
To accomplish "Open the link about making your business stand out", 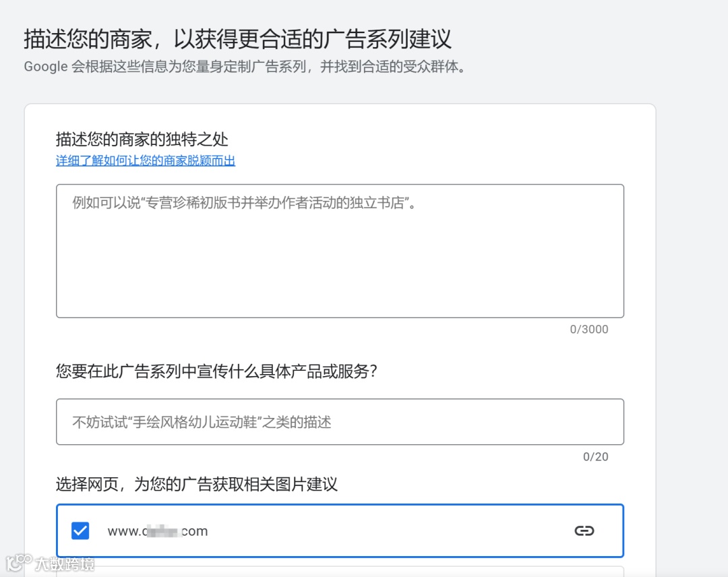I will [x=146, y=160].
